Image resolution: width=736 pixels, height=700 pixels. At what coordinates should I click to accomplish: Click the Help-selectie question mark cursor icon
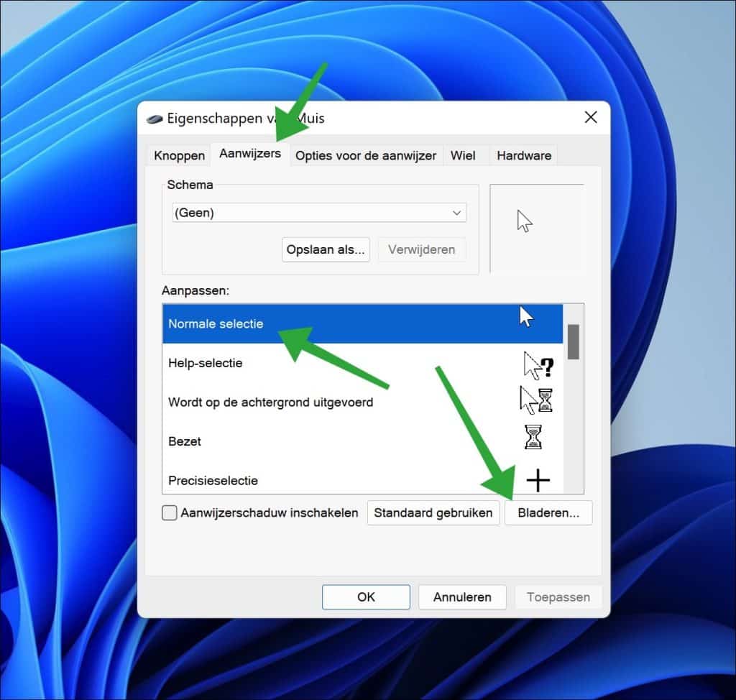point(538,365)
